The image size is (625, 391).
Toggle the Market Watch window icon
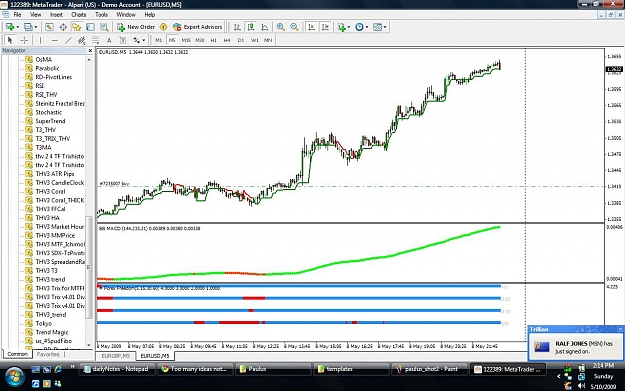[x=49, y=27]
